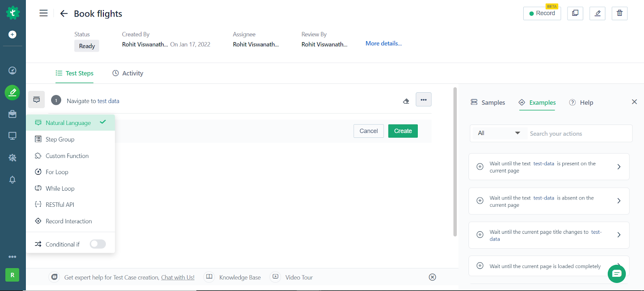Image resolution: width=644 pixels, height=291 pixels.
Task: Switch to the Activity tab
Action: pyautogui.click(x=128, y=73)
